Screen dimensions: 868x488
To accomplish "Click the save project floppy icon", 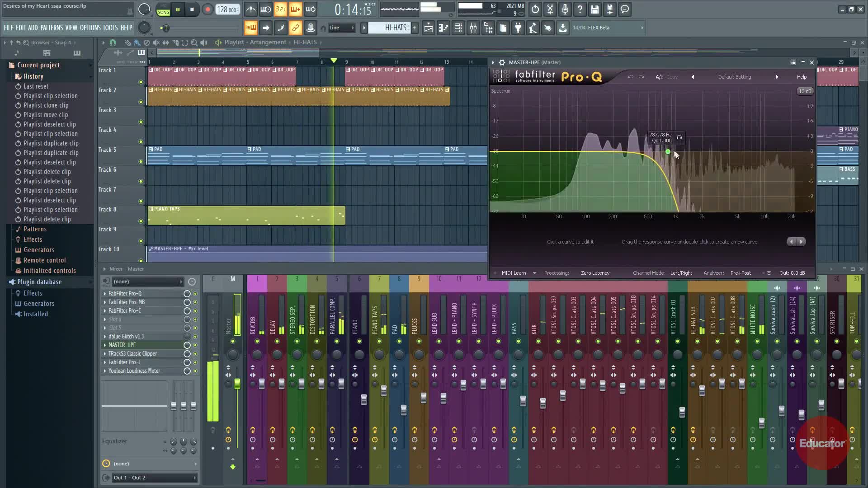I will click(595, 9).
